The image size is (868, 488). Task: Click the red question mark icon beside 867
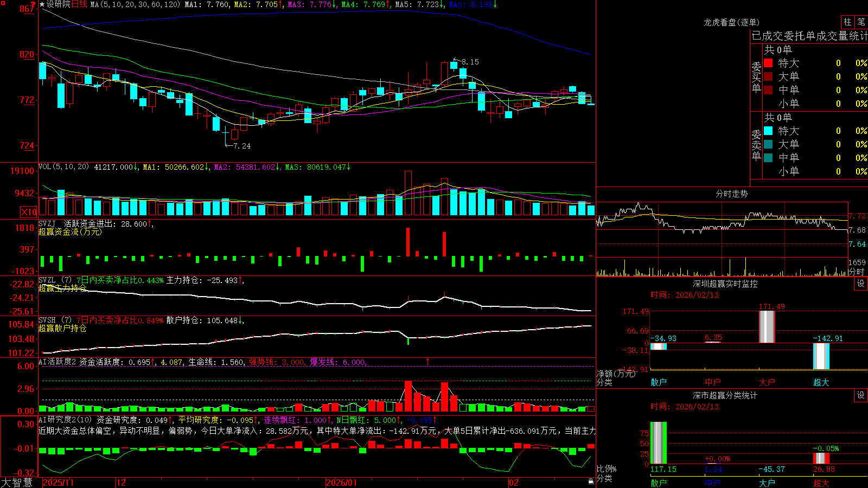34,5
